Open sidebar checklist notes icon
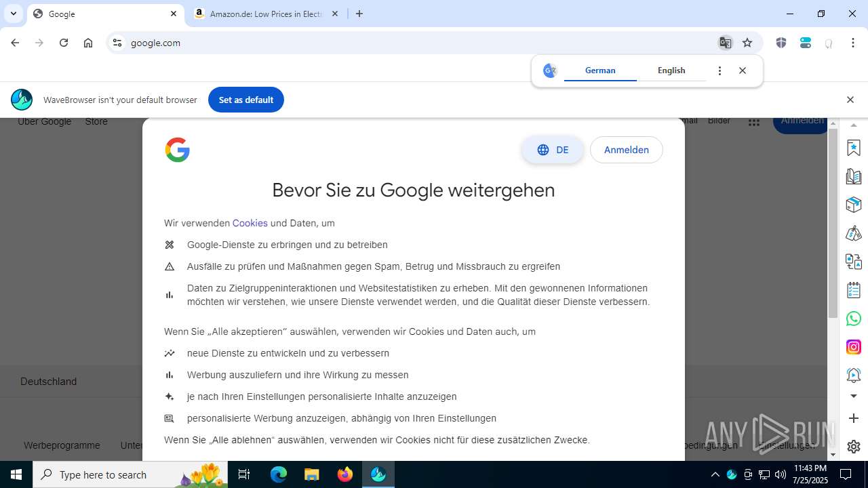The width and height of the screenshot is (868, 488). [854, 290]
